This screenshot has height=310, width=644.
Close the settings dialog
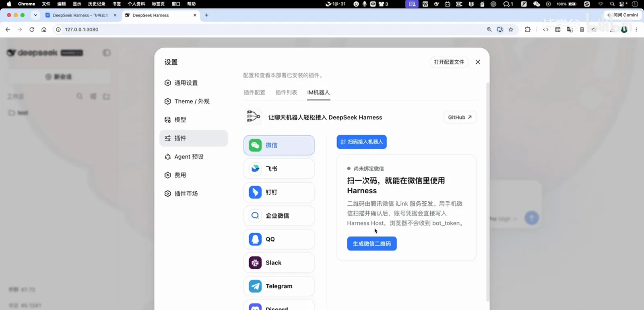[x=478, y=62]
